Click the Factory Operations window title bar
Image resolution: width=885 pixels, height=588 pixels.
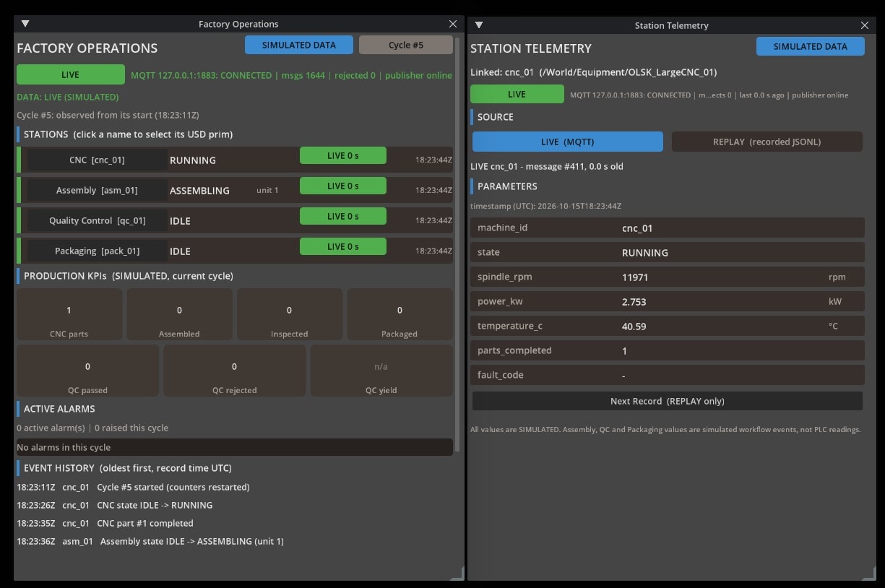point(238,24)
